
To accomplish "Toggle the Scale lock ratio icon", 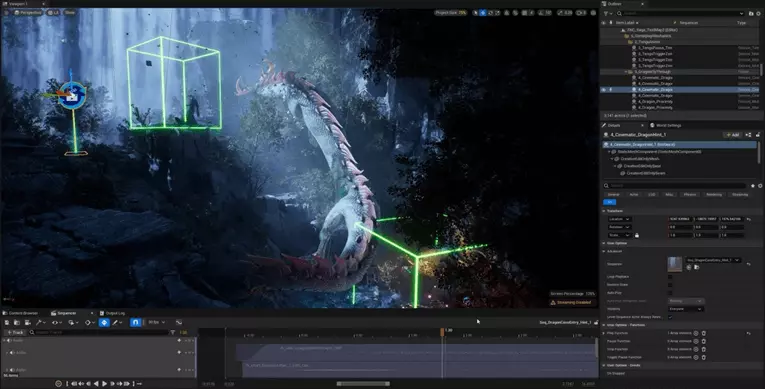I will pos(637,235).
